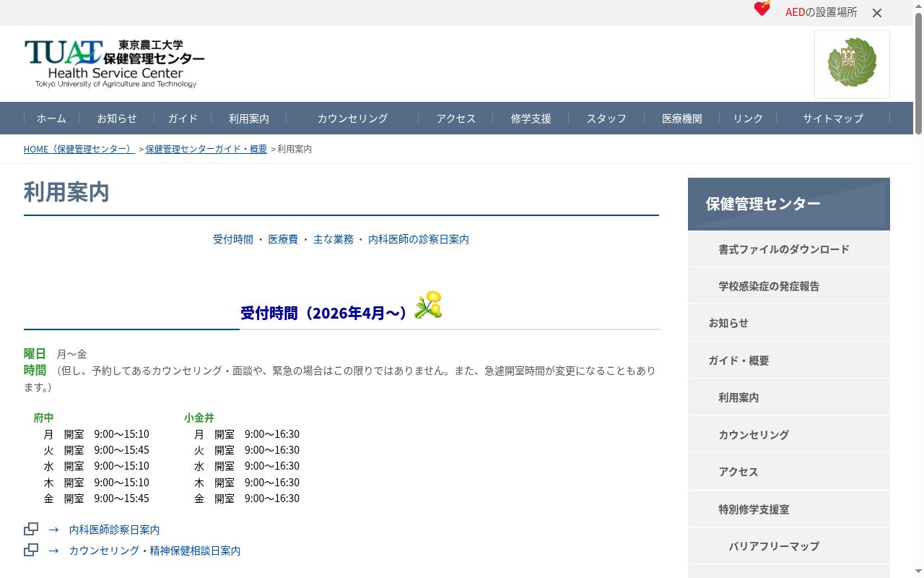The image size is (924, 578).
Task: Select ガイド・概要 in the sidebar
Action: click(789, 361)
